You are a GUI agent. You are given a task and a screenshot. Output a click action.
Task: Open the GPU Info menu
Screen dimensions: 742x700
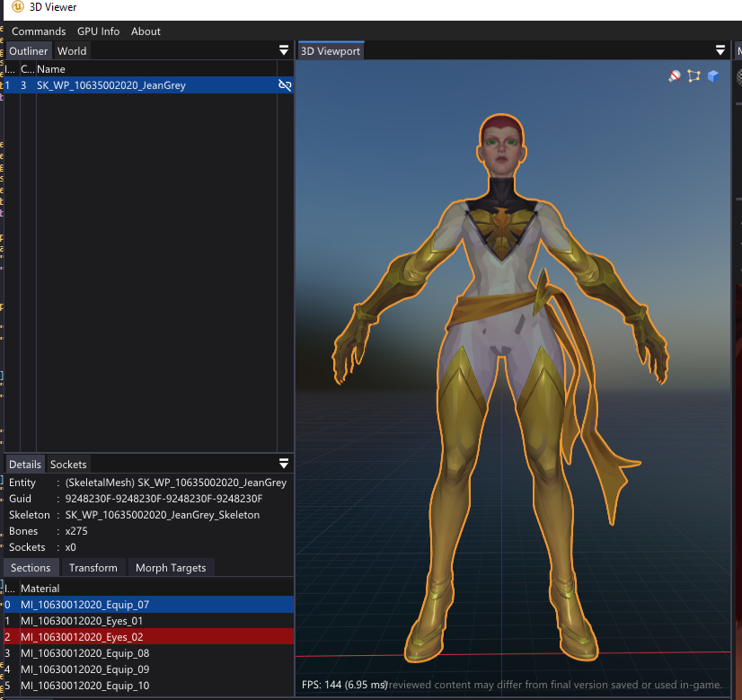[x=99, y=31]
